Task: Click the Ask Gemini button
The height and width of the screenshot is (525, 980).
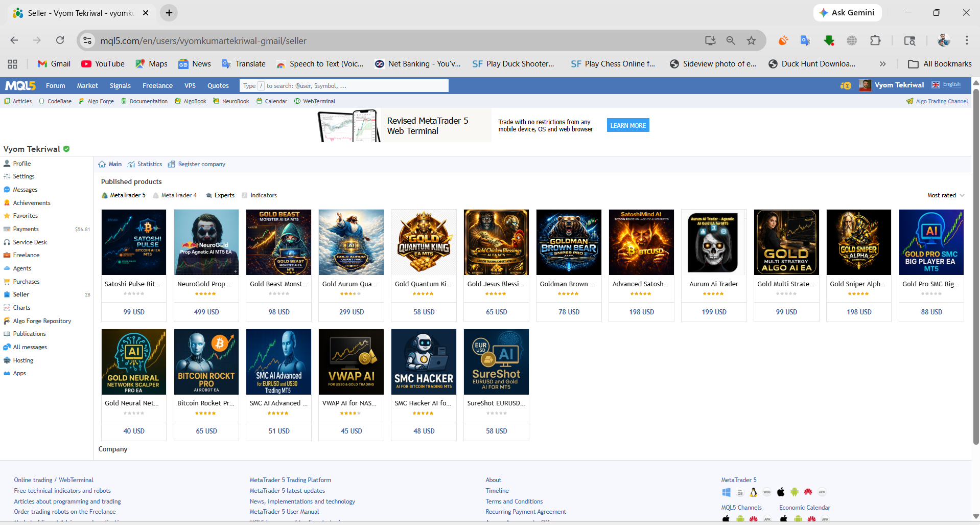Action: pos(847,13)
